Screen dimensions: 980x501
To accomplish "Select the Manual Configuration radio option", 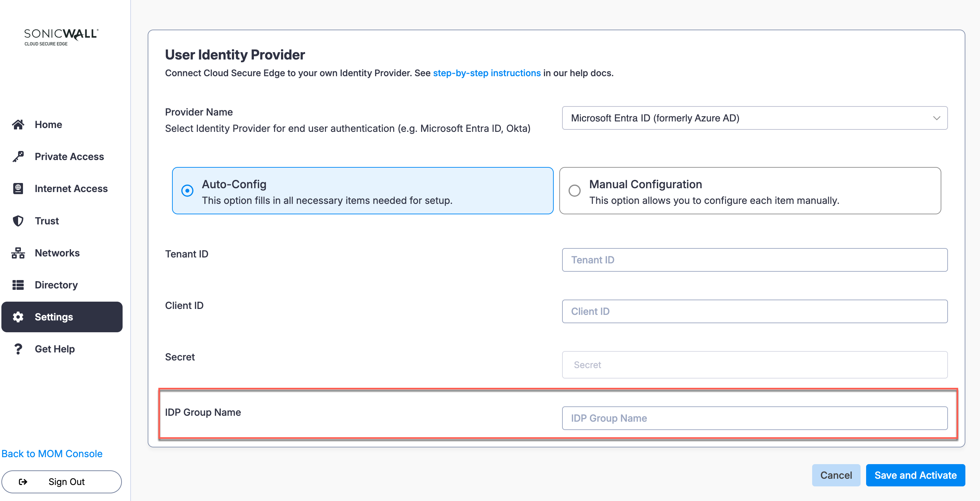I will pos(575,190).
